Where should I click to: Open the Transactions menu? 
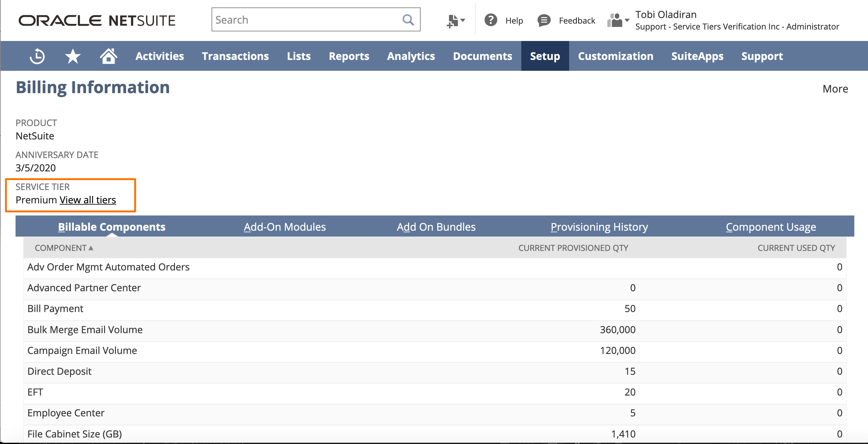click(x=235, y=56)
